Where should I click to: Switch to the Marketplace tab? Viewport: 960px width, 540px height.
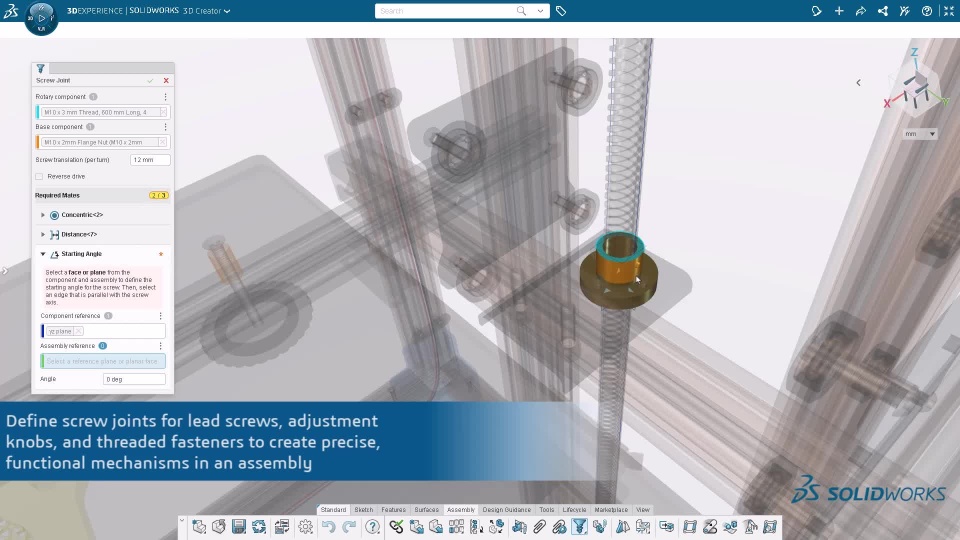click(611, 509)
